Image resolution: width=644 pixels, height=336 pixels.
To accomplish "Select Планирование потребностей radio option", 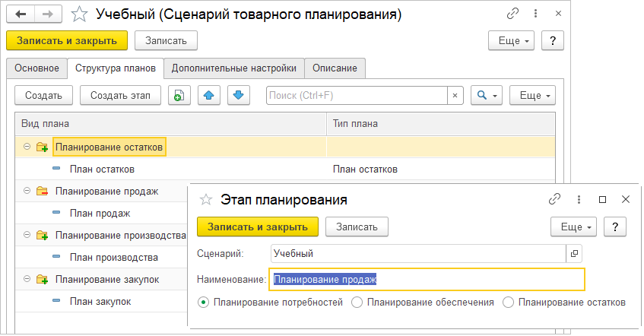I will pyautogui.click(x=203, y=302).
